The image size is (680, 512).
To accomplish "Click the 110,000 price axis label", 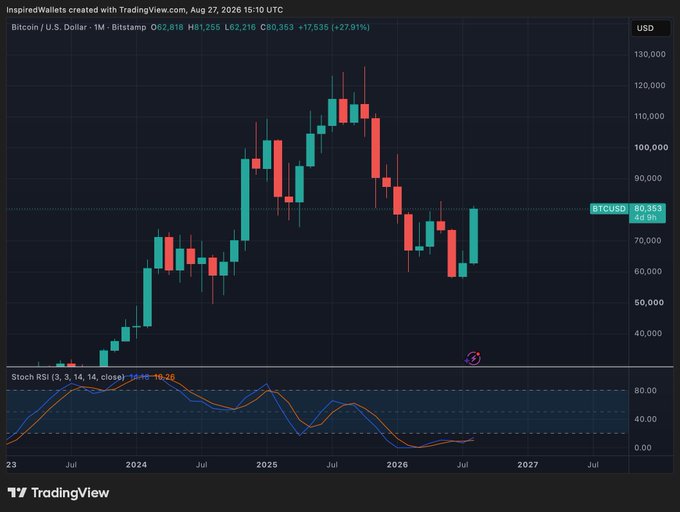I will [650, 116].
